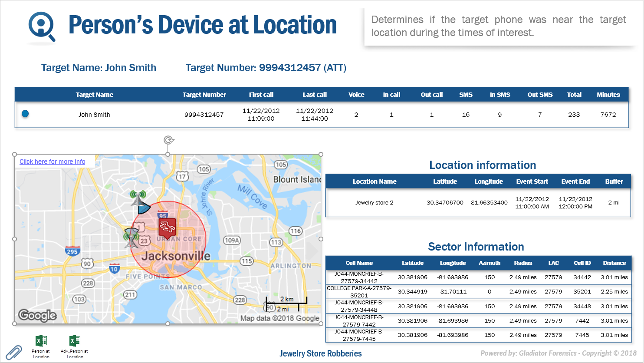Click the Jacksonville city label on map
This screenshot has width=644, height=363.
pyautogui.click(x=176, y=256)
